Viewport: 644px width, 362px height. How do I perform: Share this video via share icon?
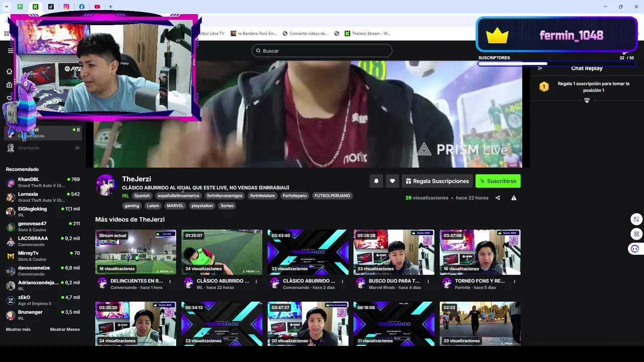click(498, 198)
